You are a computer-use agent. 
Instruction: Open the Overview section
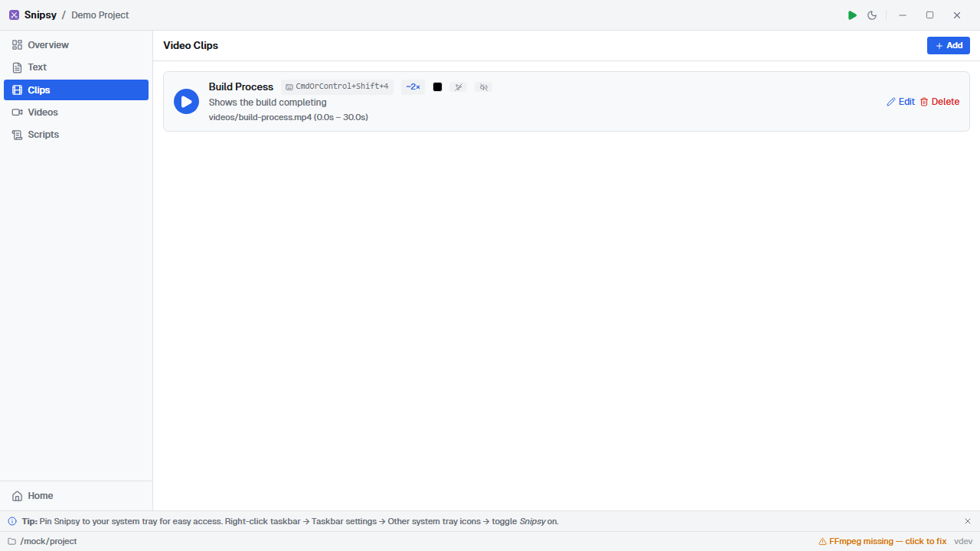pyautogui.click(x=48, y=45)
